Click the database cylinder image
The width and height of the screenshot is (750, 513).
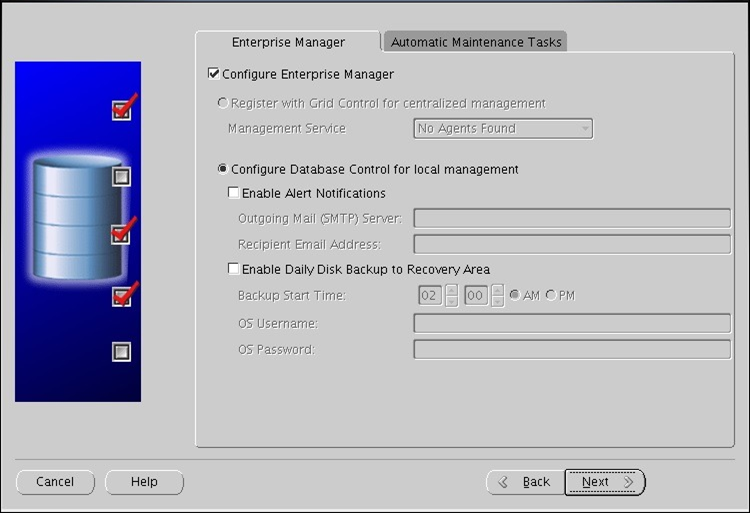(77, 218)
